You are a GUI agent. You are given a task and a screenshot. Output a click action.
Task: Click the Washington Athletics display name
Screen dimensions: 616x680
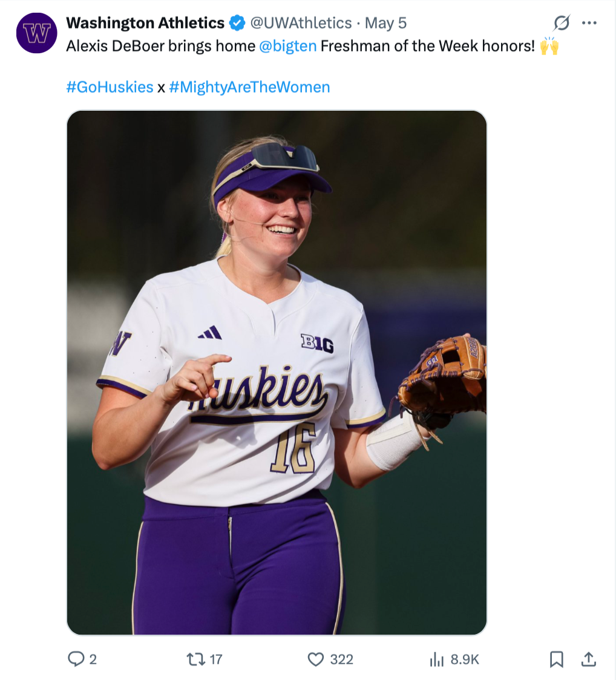click(x=145, y=24)
